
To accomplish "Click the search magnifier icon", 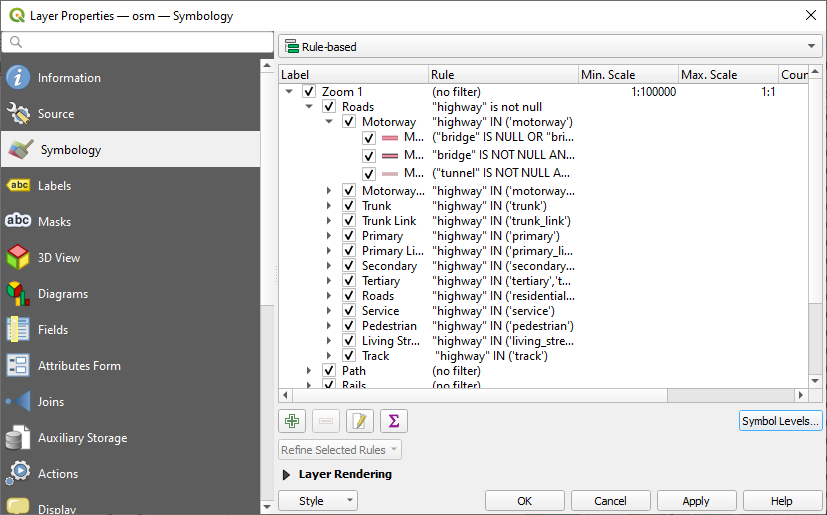I will 16,42.
